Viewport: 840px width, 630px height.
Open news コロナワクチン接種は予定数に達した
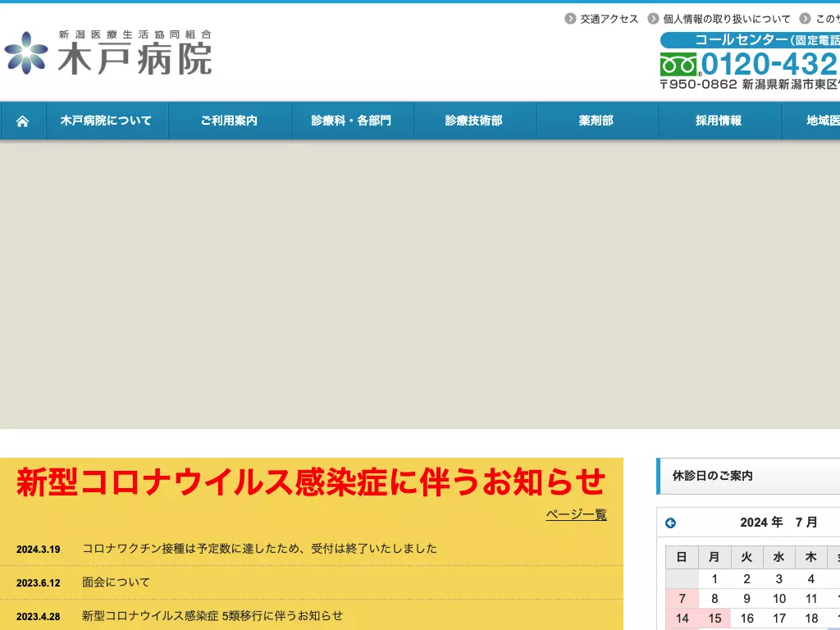(259, 549)
